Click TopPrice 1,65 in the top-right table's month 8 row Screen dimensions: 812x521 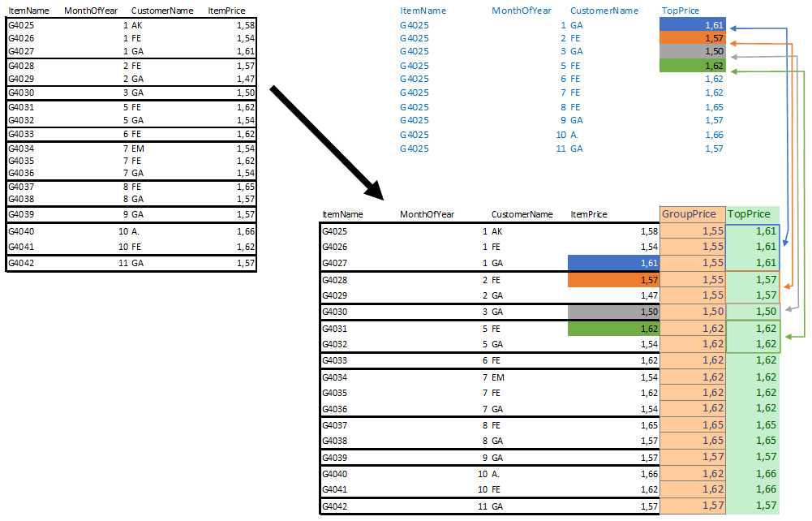click(714, 107)
